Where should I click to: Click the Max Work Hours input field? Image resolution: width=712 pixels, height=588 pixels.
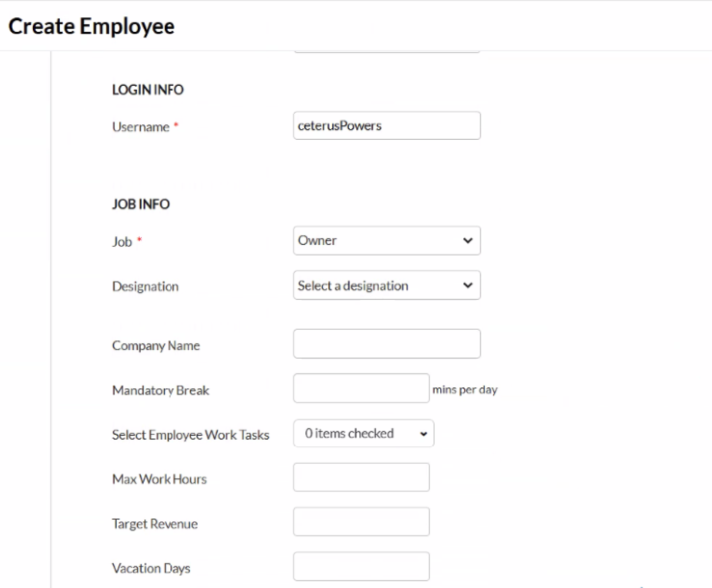[x=361, y=477]
